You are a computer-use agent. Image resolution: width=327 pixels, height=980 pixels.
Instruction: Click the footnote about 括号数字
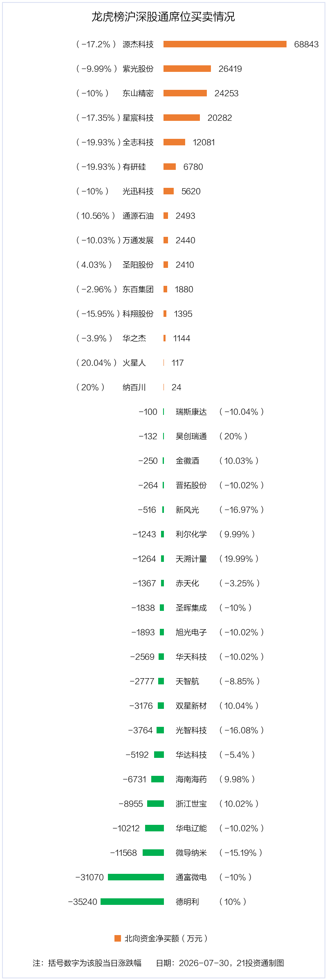(x=87, y=963)
